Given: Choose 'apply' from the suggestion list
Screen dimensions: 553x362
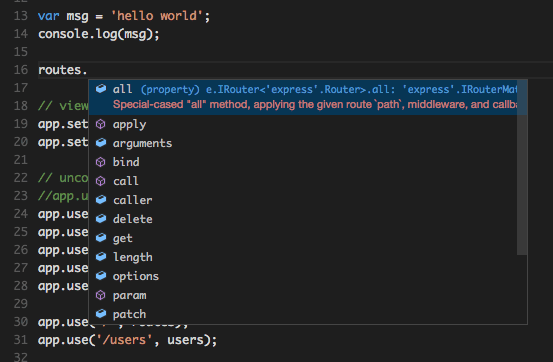Looking at the screenshot, I should [x=303, y=124].
